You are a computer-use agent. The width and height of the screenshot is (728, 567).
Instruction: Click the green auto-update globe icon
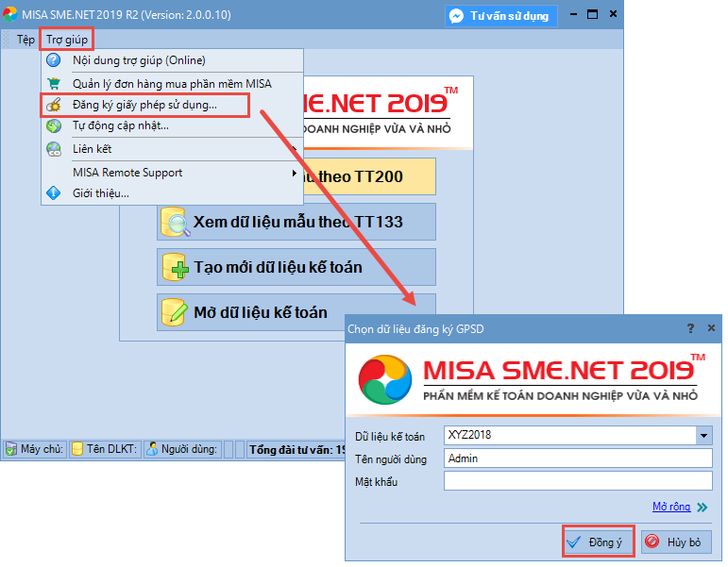(x=54, y=125)
